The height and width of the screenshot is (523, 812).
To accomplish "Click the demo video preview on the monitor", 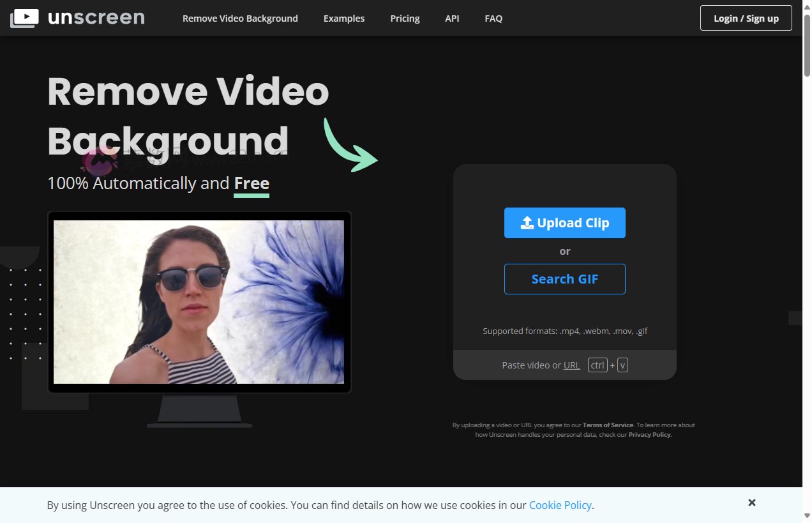I will coord(199,301).
